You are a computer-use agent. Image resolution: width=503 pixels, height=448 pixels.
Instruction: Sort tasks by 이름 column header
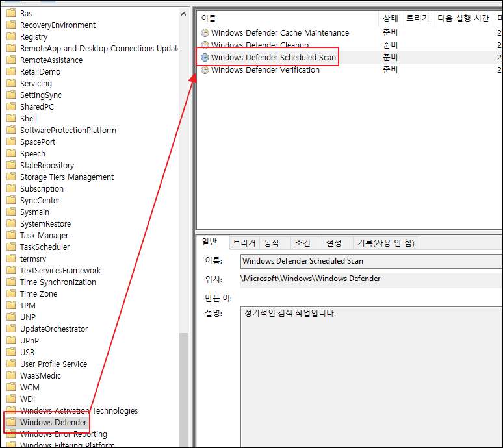click(x=288, y=18)
